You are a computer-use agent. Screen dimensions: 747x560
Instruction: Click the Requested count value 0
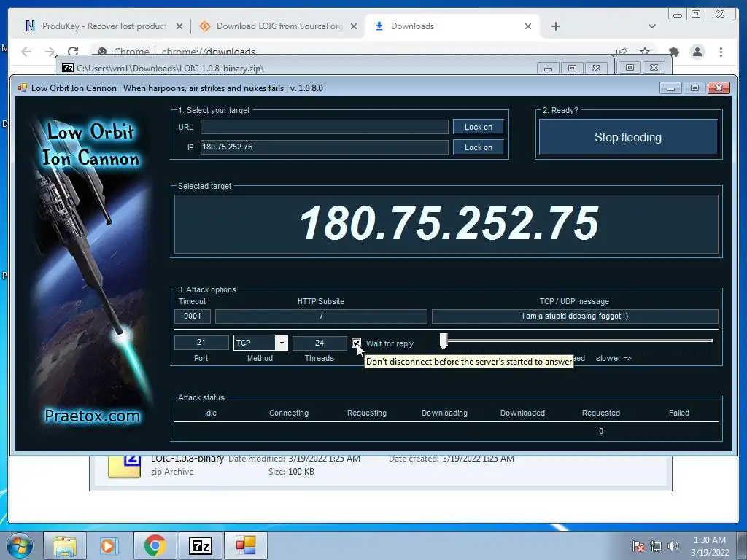point(601,431)
